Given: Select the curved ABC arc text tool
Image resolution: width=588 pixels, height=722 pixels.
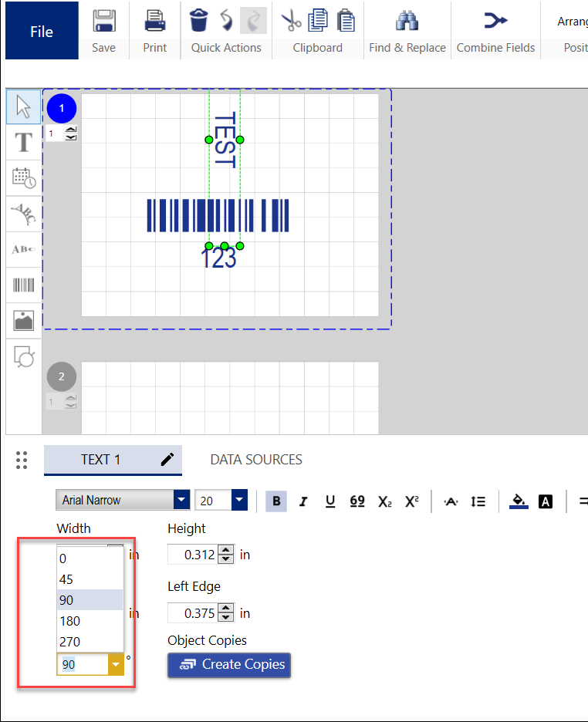Looking at the screenshot, I should [x=24, y=214].
